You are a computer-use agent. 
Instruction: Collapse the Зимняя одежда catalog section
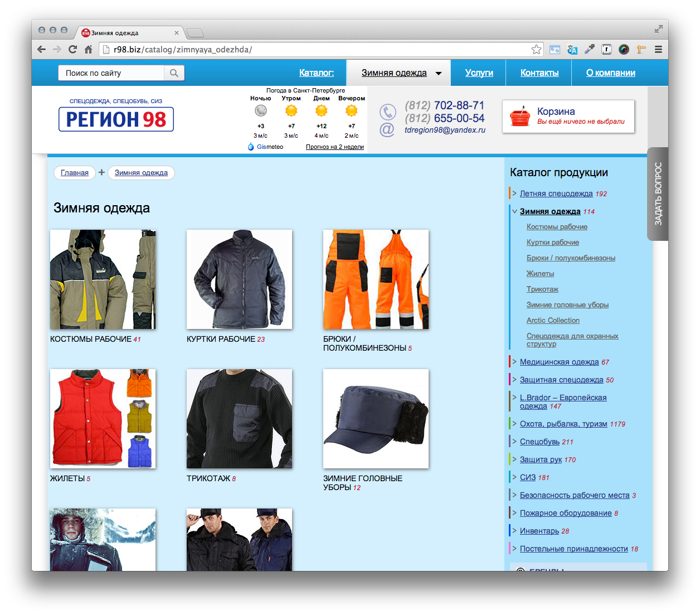click(514, 211)
